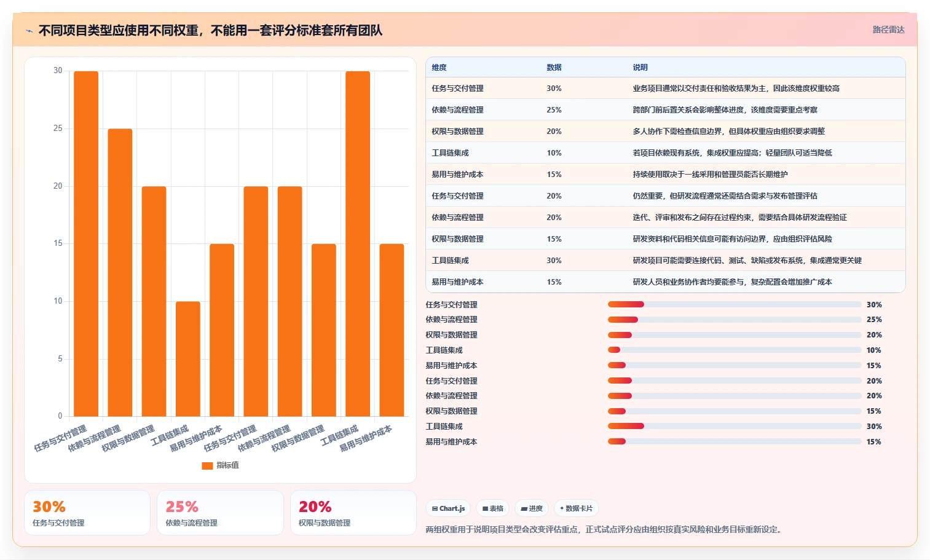Click the 任务与交付管理 bar reaching 30
Screen dimensions: 930x560
tap(86, 243)
